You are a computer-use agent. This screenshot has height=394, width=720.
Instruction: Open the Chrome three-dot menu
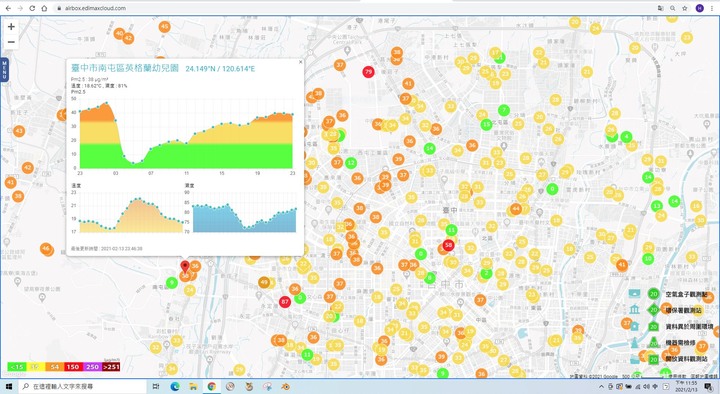pos(712,8)
